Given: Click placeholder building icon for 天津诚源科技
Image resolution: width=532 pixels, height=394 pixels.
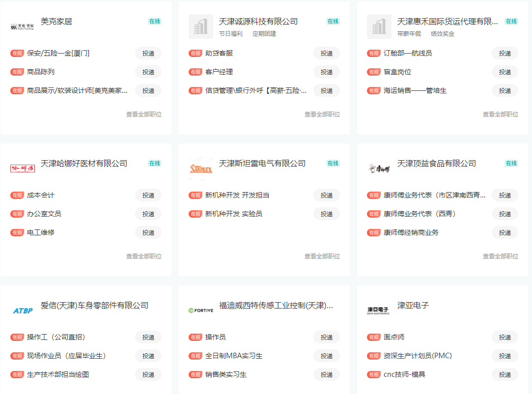Looking at the screenshot, I should coord(201,27).
